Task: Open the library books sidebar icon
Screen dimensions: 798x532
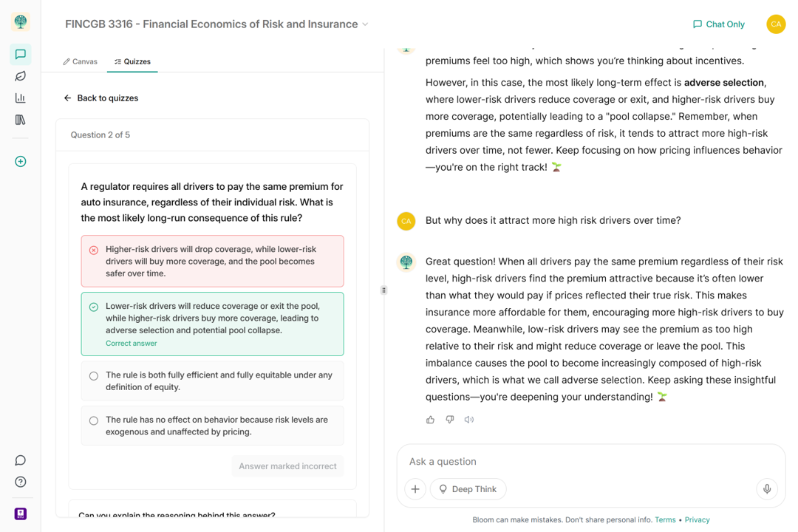Action: 21,120
